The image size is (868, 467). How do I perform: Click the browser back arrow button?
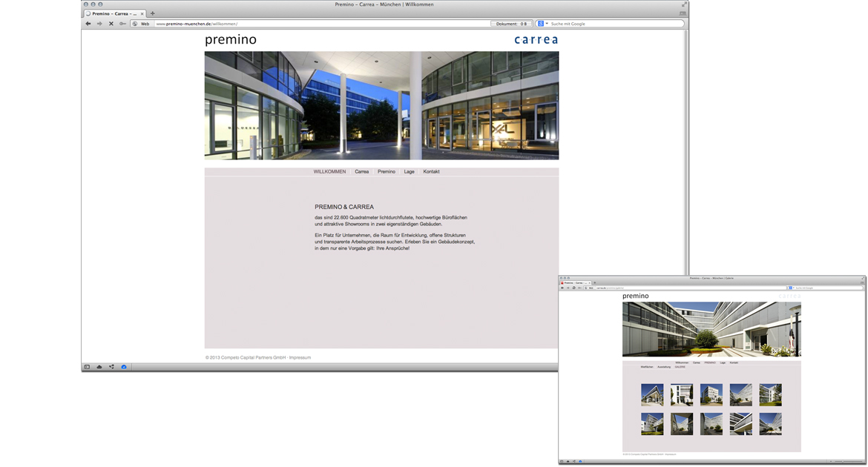88,24
